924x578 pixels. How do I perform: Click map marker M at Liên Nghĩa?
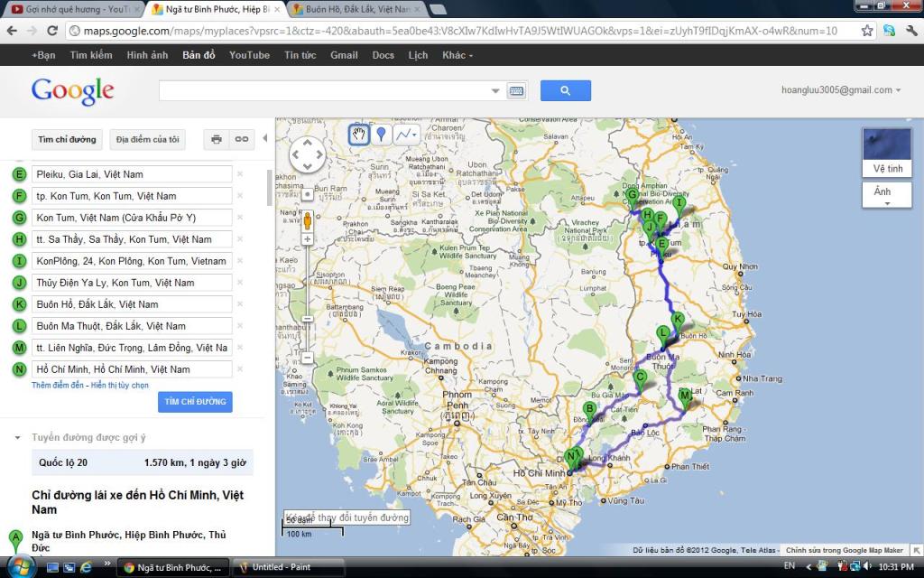click(684, 398)
